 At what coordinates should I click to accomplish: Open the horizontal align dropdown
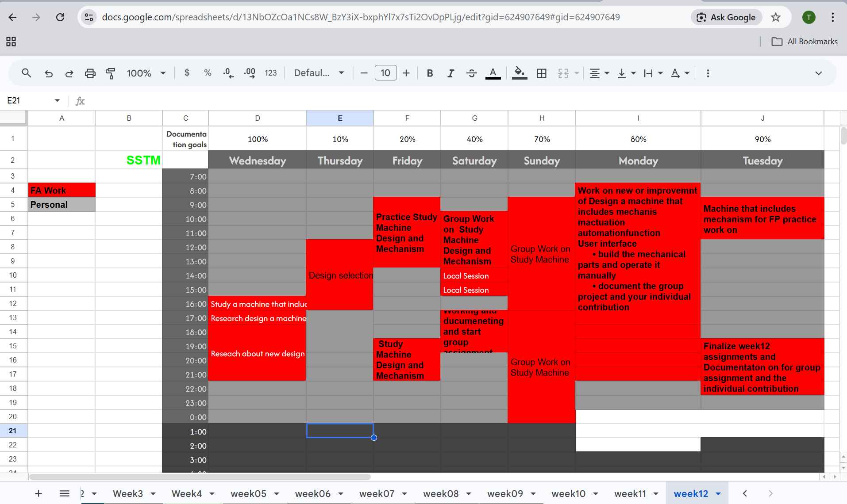(x=600, y=73)
